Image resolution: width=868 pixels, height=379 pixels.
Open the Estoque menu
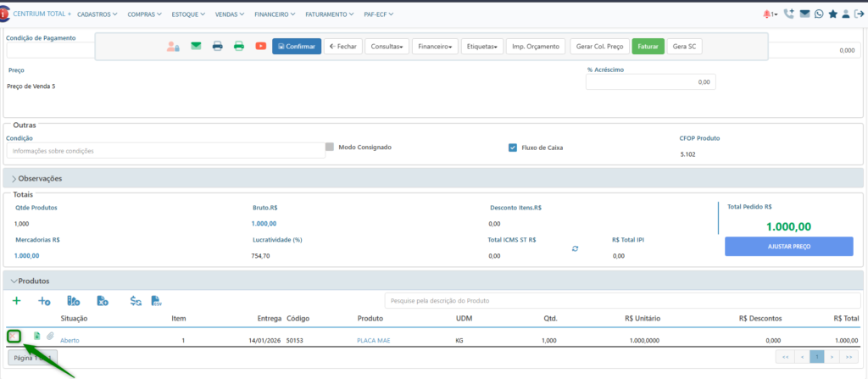190,14
